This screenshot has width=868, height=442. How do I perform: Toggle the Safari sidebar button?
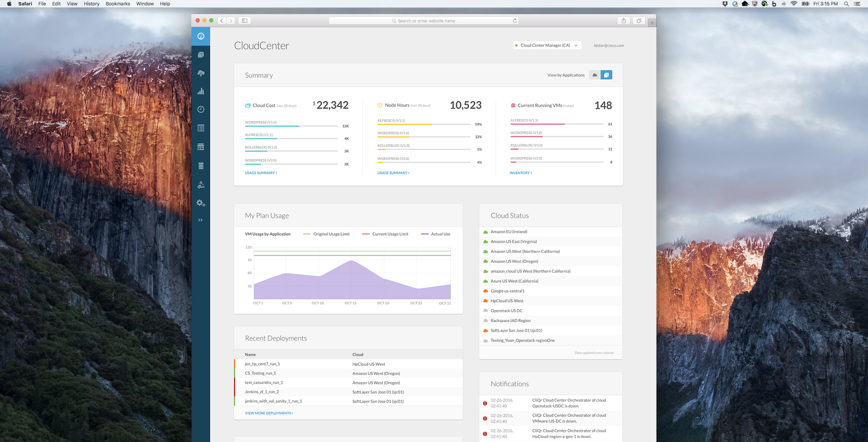point(245,21)
